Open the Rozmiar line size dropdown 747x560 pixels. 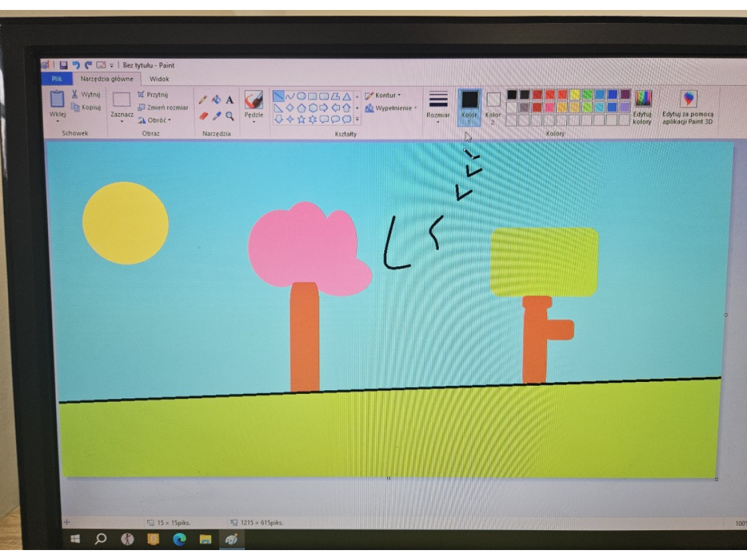tap(438, 106)
